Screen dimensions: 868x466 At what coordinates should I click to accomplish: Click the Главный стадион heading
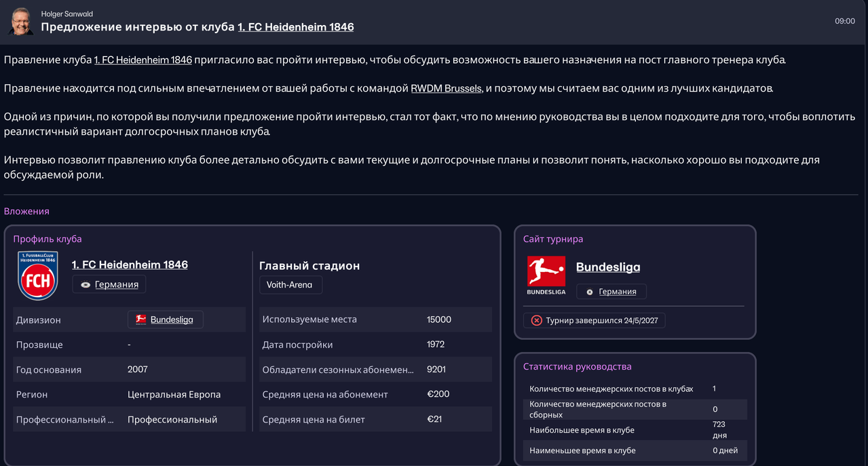tap(309, 266)
